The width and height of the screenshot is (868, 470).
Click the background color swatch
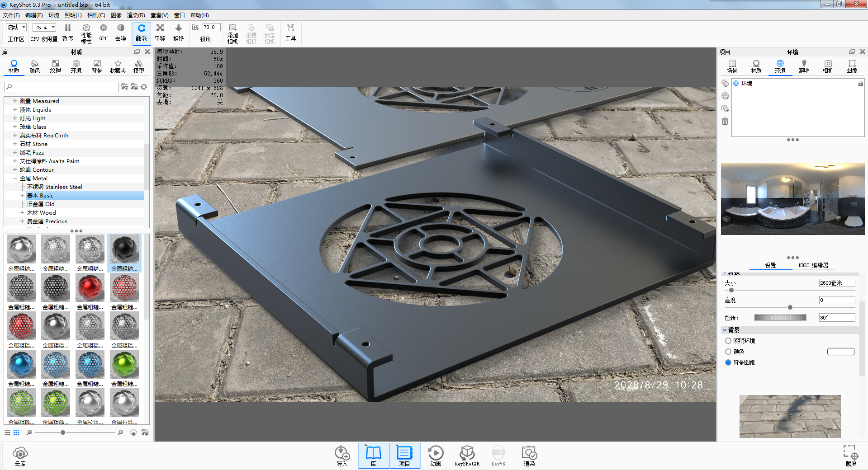tap(841, 352)
